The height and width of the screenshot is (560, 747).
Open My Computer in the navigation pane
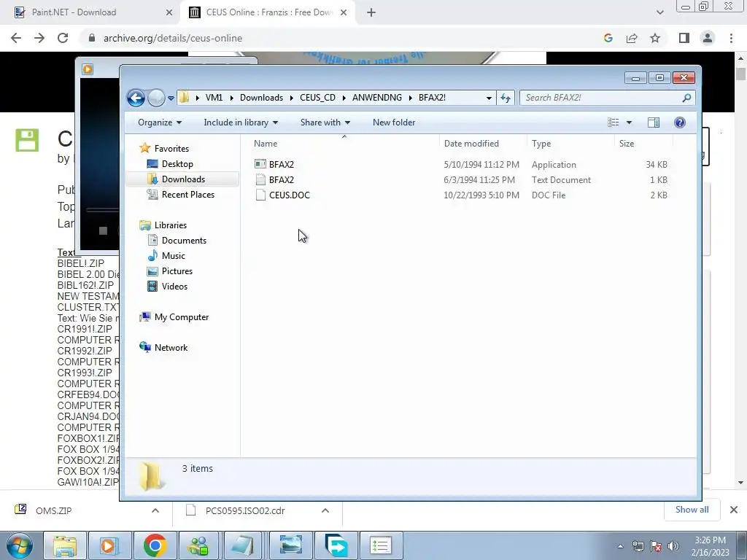pyautogui.click(x=181, y=316)
